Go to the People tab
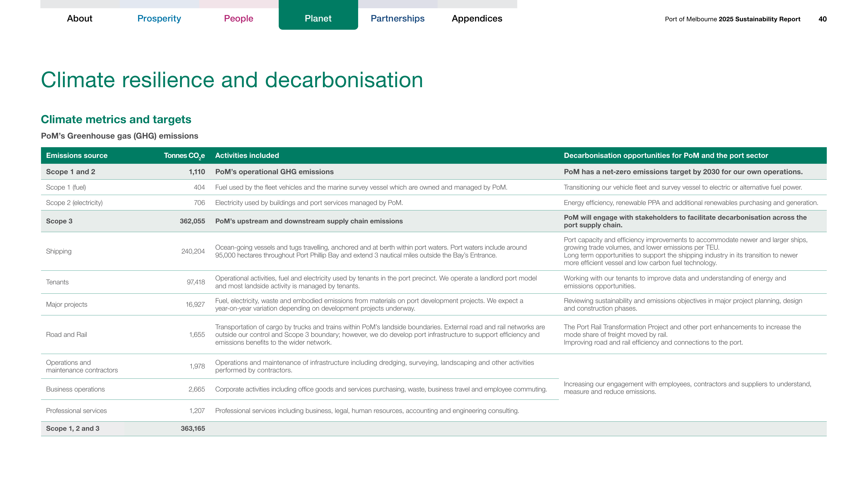 tap(239, 18)
